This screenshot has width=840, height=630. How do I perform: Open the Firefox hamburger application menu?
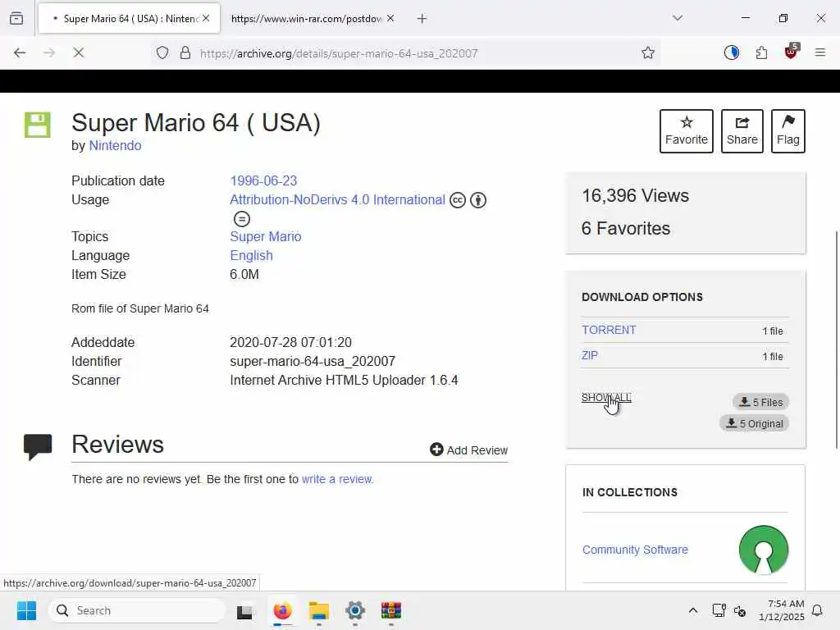819,52
